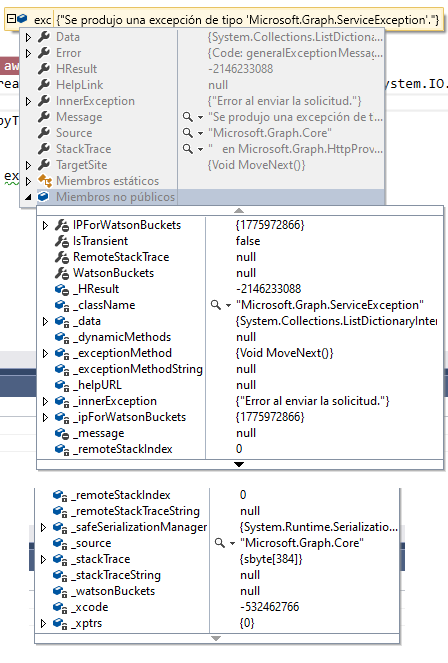Viewport: 448px width, 663px height.
Task: Select the _xcode value -532462766
Action: 270,607
